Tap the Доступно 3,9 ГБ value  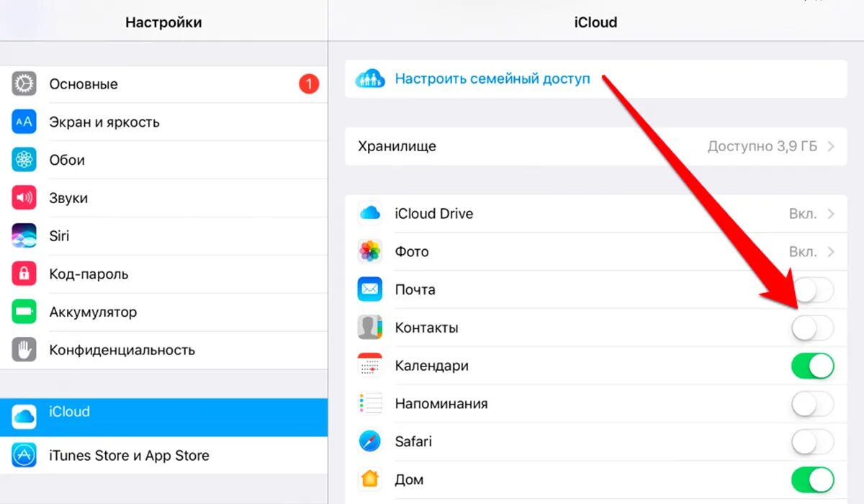[762, 146]
